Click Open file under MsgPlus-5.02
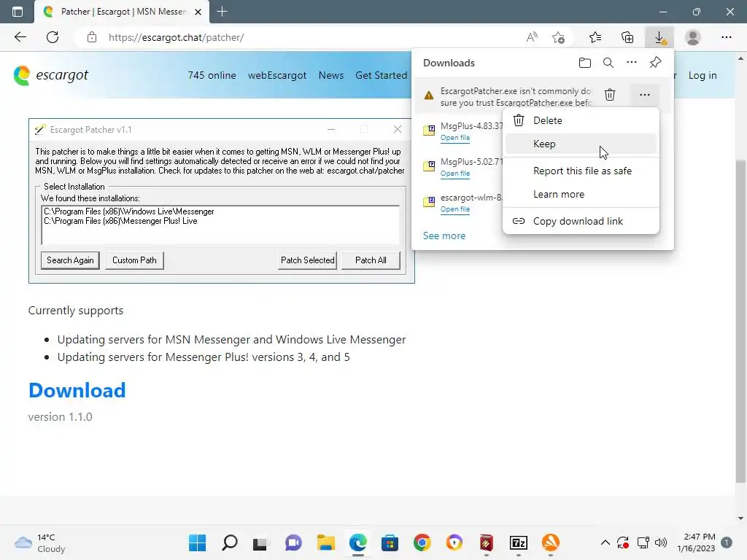 [455, 174]
